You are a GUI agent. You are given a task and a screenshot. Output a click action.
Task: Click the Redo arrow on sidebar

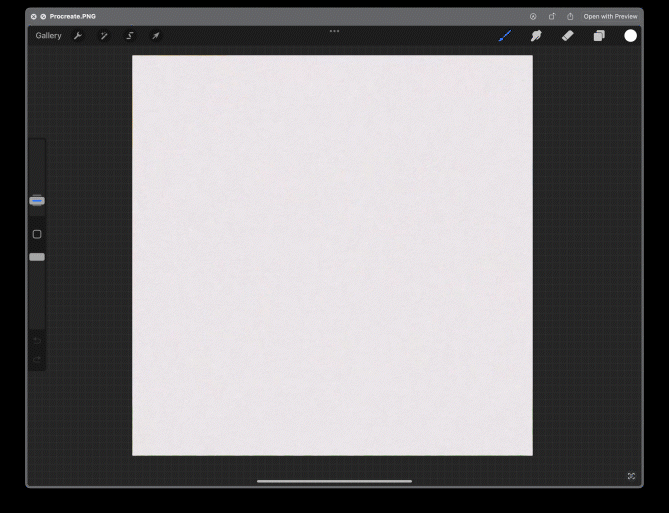pos(37,359)
